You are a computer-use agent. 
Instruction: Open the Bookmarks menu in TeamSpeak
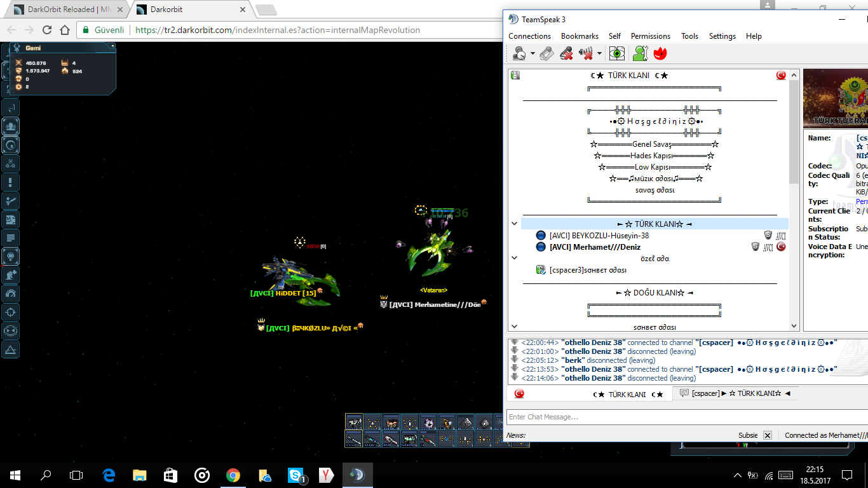pos(580,36)
